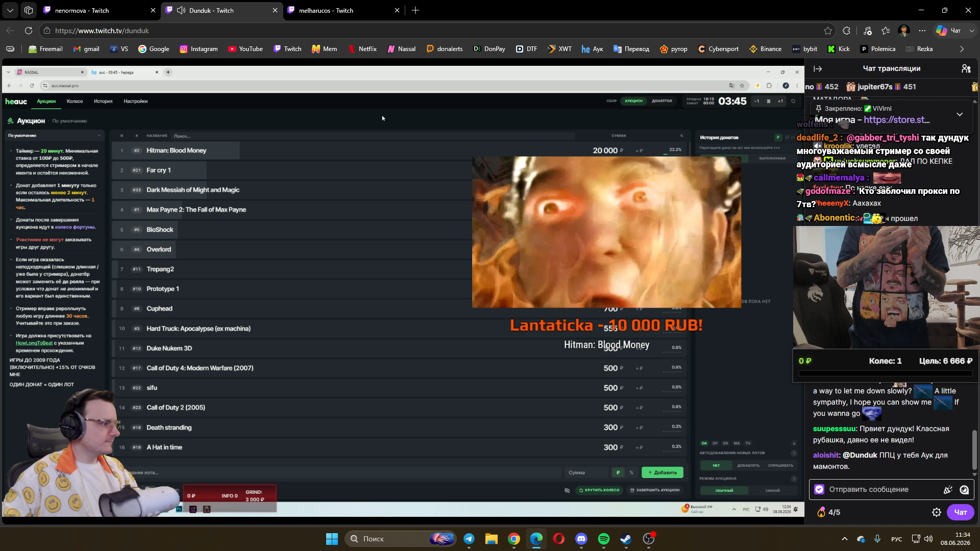Click the browser address bar URL
The image size is (980, 551).
point(102,31)
